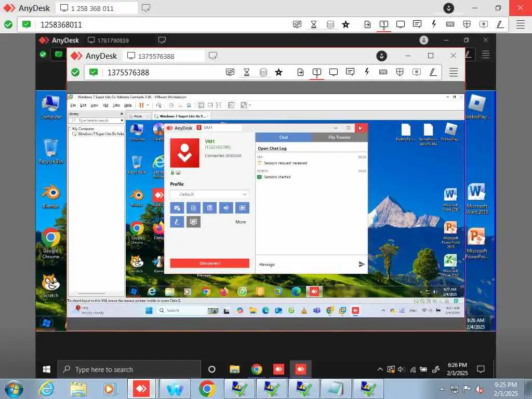Select monitor 1 icon in outermost AnyDesk toolbar

pyautogui.click(x=384, y=24)
